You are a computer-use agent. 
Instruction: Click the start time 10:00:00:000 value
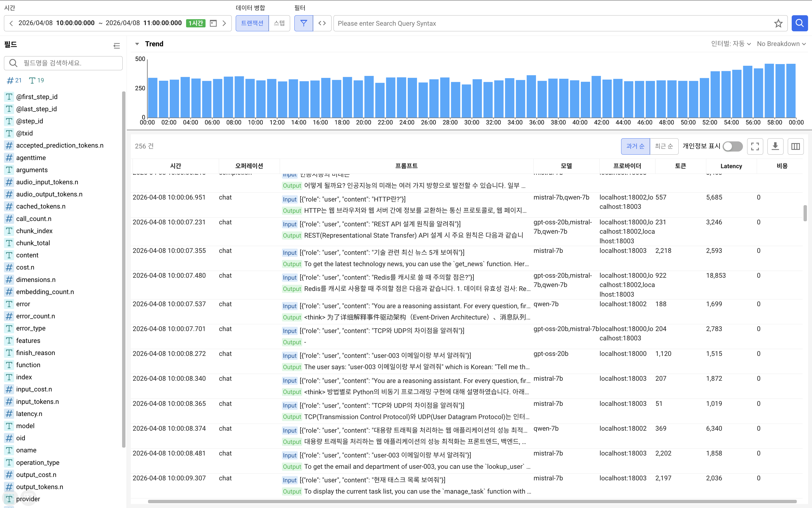click(75, 23)
